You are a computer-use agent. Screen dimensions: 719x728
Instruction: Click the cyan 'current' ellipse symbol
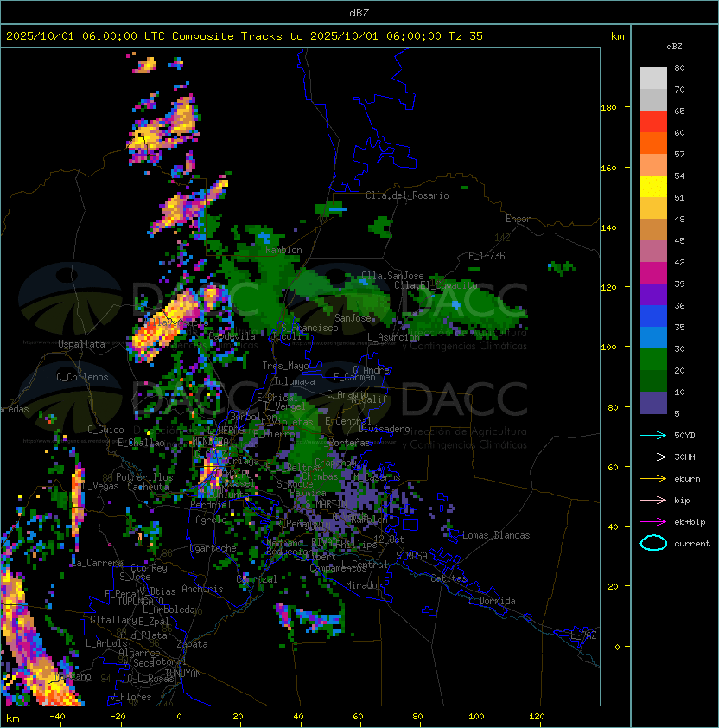653,543
